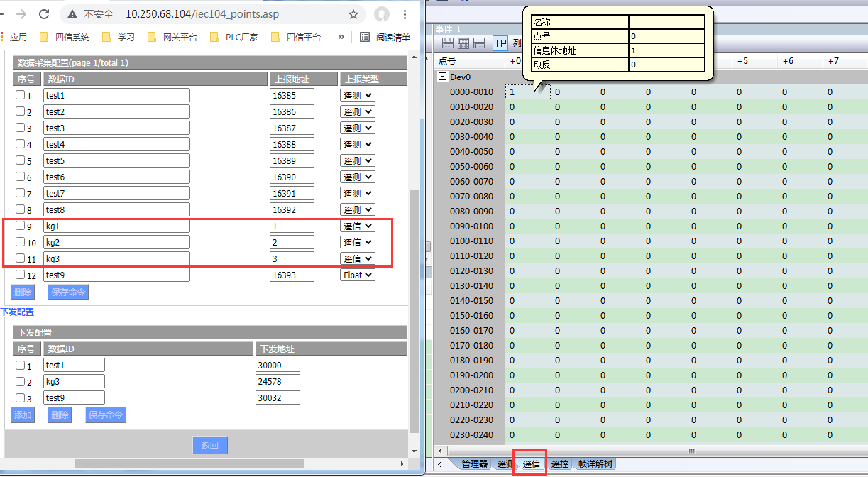Tick the checkbox for row 5 test5
Image resolution: width=868 pixels, height=477 pixels.
(x=20, y=160)
